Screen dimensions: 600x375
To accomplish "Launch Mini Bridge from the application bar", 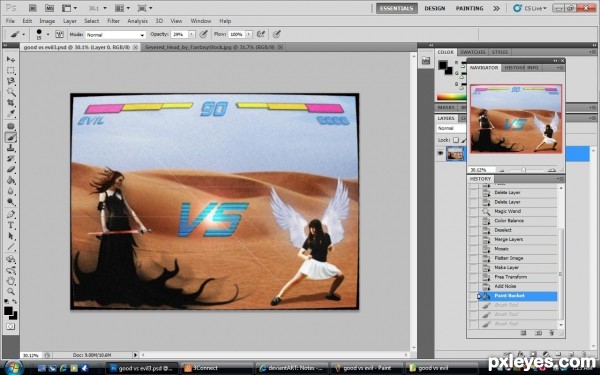I will click(49, 8).
